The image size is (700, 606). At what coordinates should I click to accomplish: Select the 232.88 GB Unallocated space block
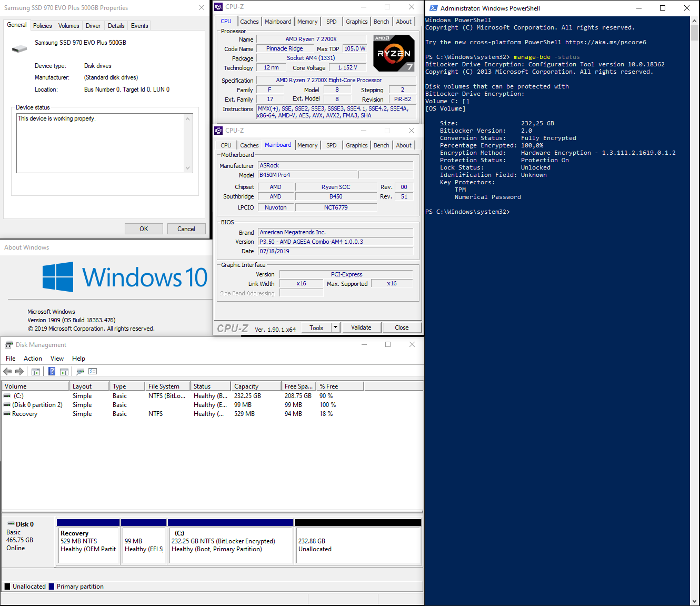pyautogui.click(x=358, y=542)
